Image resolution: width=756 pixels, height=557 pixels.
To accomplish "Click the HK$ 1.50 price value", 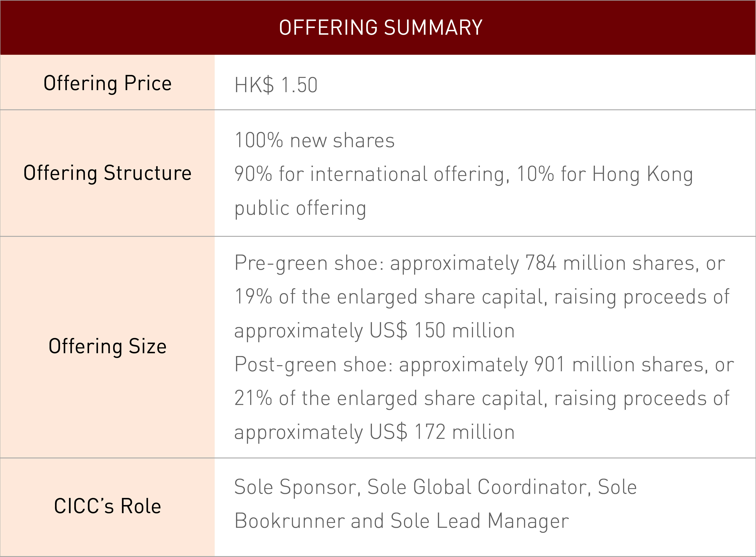I will 276,85.
